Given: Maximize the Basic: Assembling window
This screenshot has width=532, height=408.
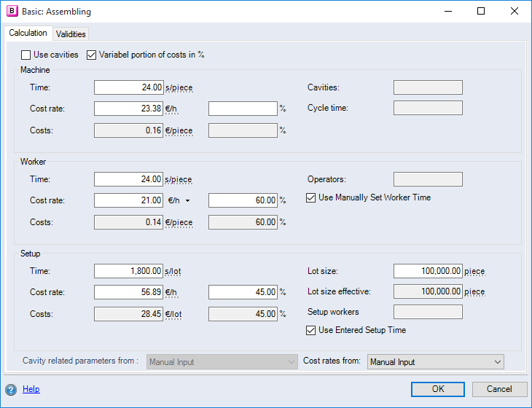Looking at the screenshot, I should tap(481, 12).
